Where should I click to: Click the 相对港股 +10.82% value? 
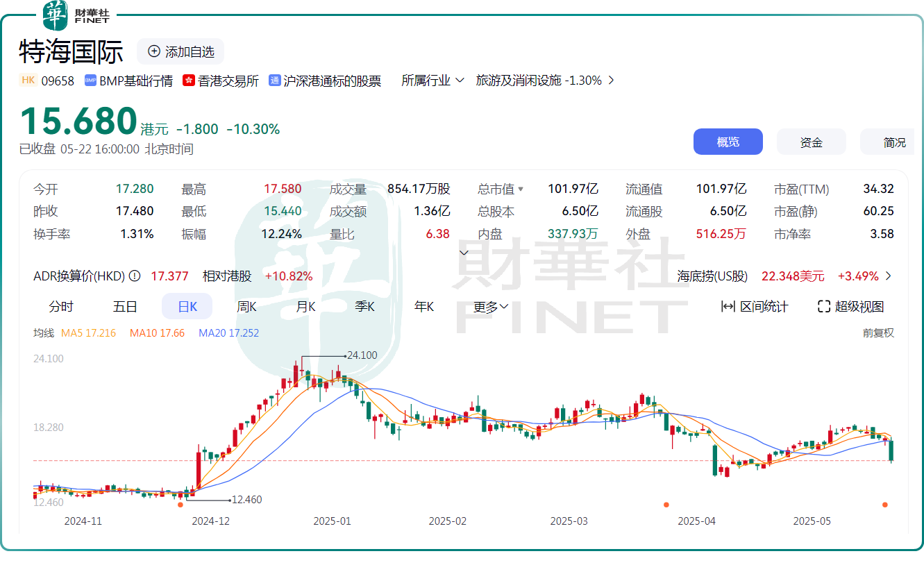(289, 276)
